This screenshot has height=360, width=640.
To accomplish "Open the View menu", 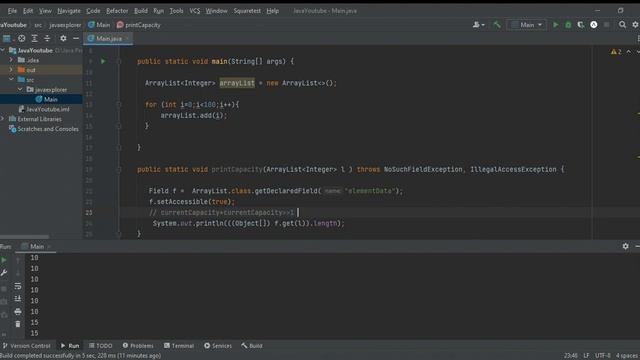I will pos(45,11).
